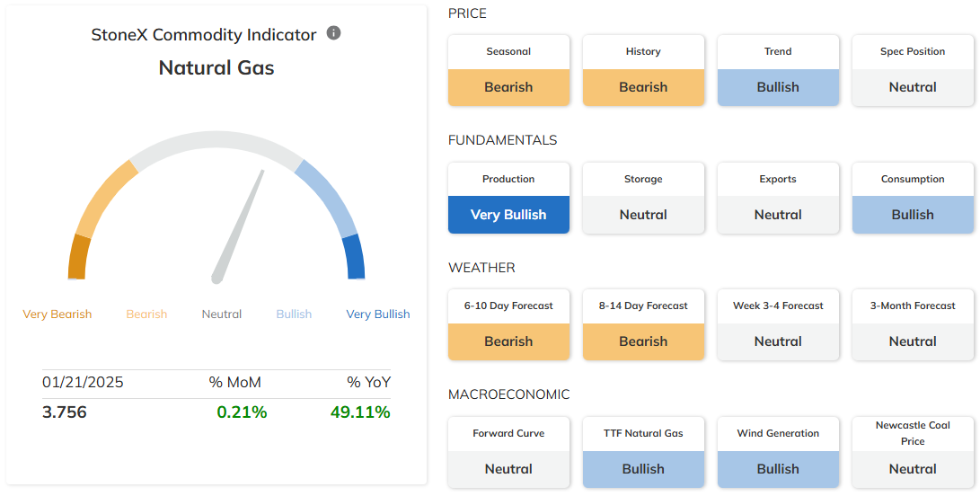Click the MACROECONOMIC section heading

click(x=508, y=394)
